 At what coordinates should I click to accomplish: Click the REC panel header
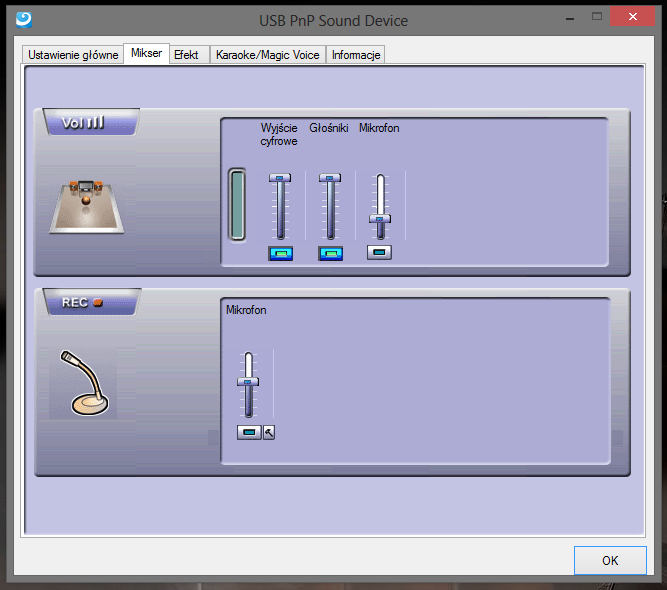point(92,302)
